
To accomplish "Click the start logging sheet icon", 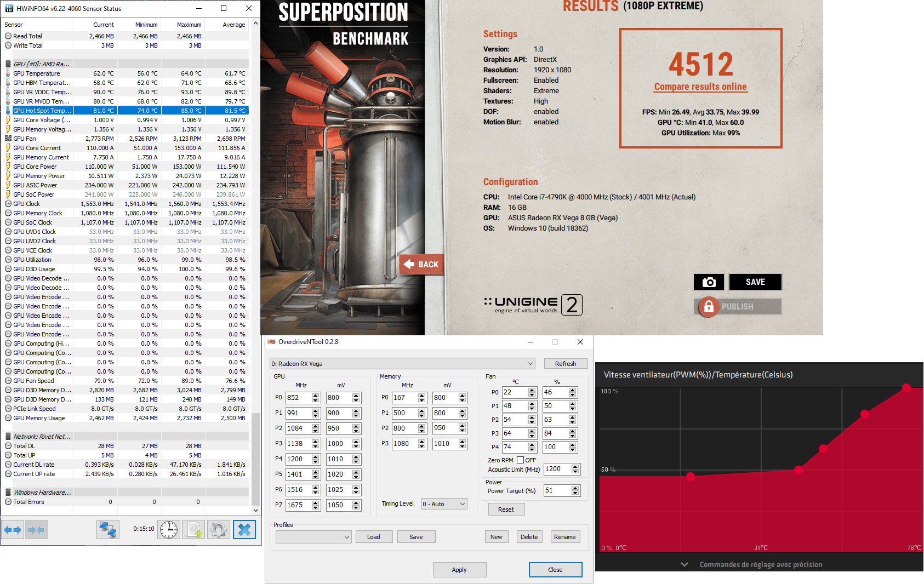I will pyautogui.click(x=194, y=530).
